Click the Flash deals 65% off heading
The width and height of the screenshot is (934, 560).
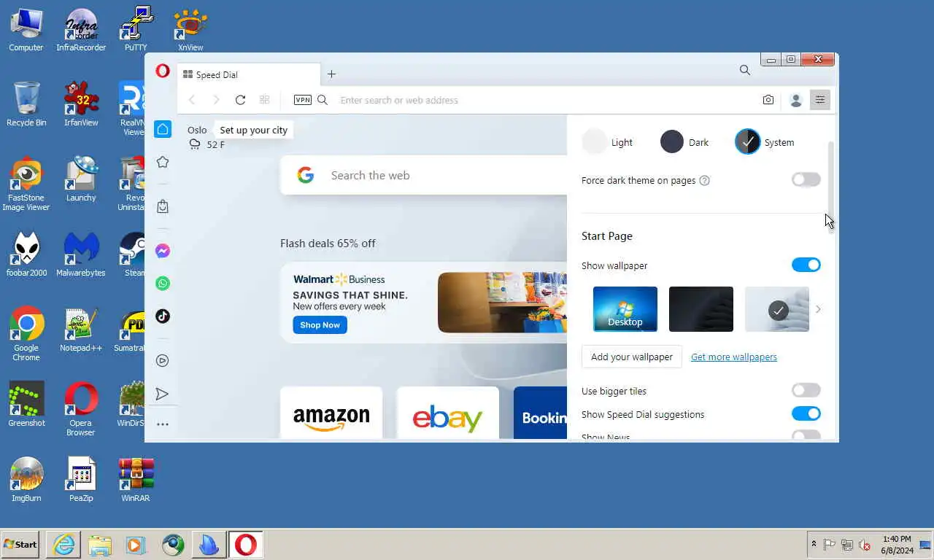328,244
